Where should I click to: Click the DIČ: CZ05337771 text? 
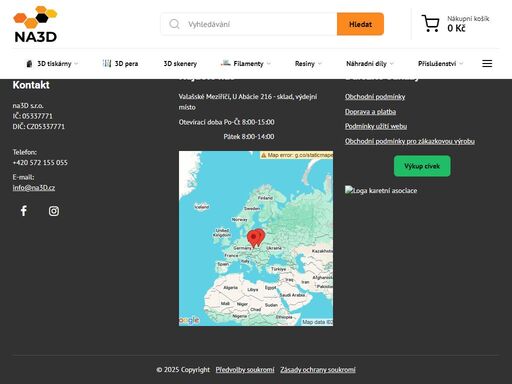pyautogui.click(x=39, y=127)
